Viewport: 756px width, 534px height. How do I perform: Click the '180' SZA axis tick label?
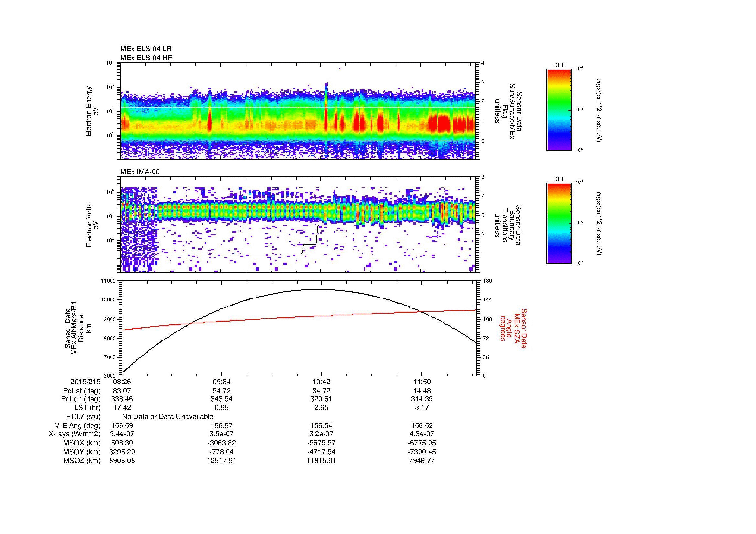(487, 281)
